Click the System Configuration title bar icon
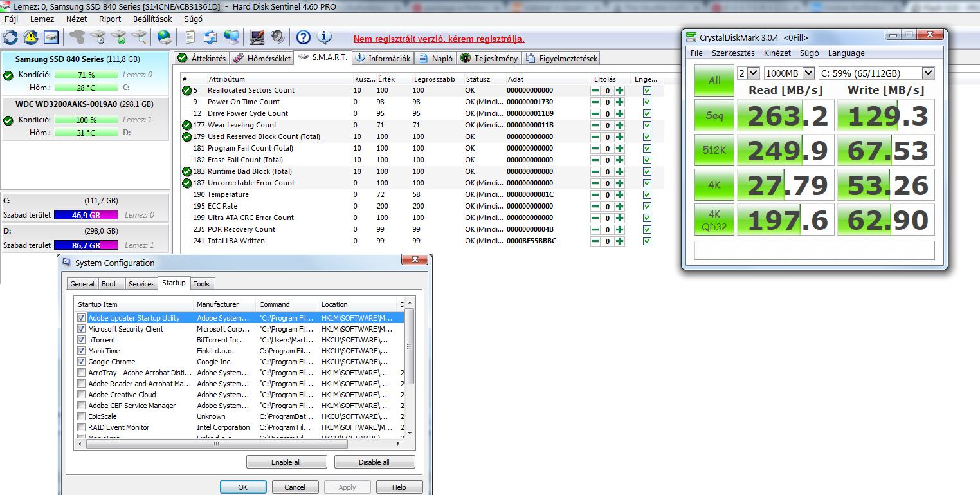Image resolution: width=980 pixels, height=495 pixels. pos(66,263)
